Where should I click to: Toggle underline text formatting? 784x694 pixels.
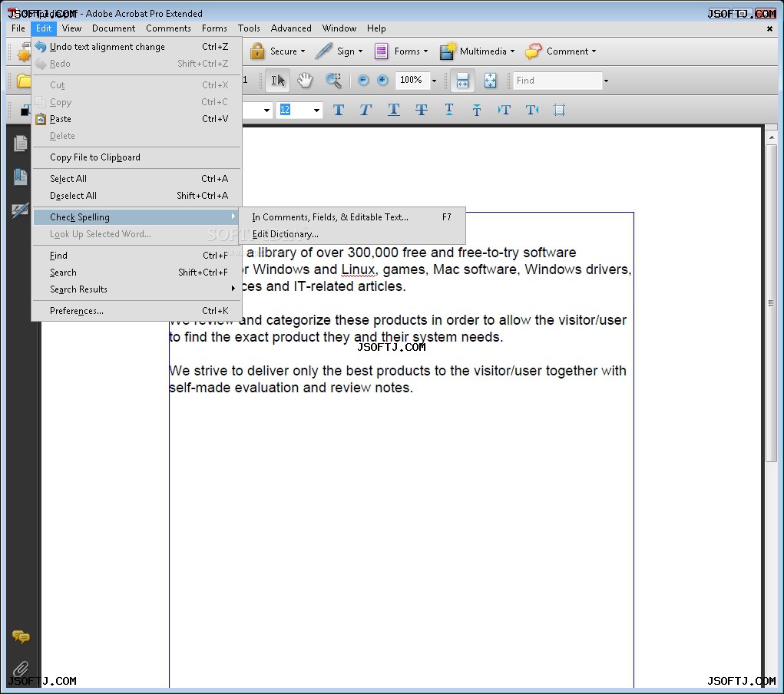tap(393, 110)
